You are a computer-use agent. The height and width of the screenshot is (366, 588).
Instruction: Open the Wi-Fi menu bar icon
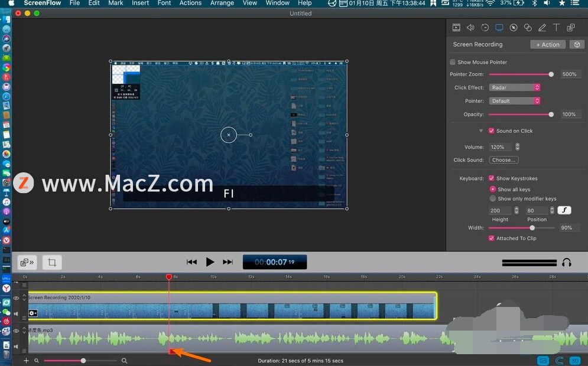490,3
